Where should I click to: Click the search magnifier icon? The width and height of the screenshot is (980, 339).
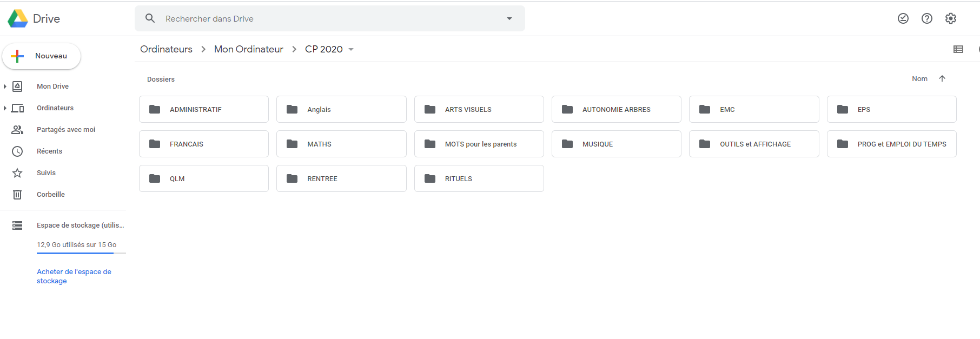click(150, 18)
